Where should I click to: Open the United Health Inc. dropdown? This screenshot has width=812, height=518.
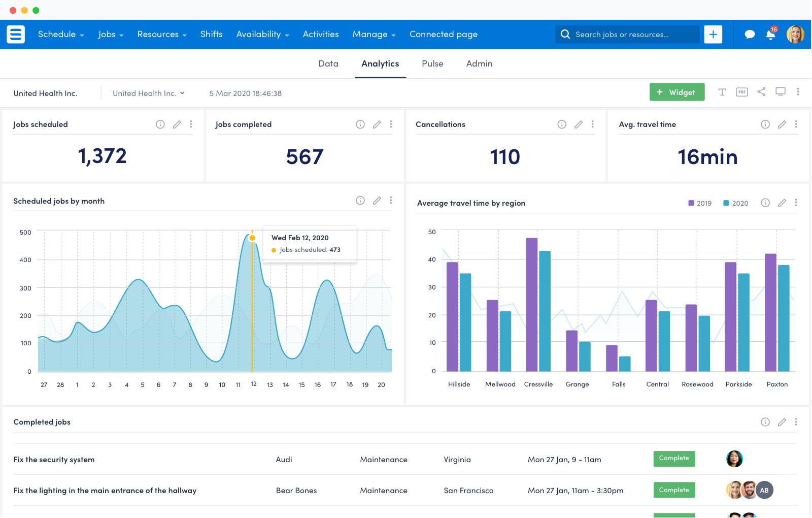[x=148, y=93]
